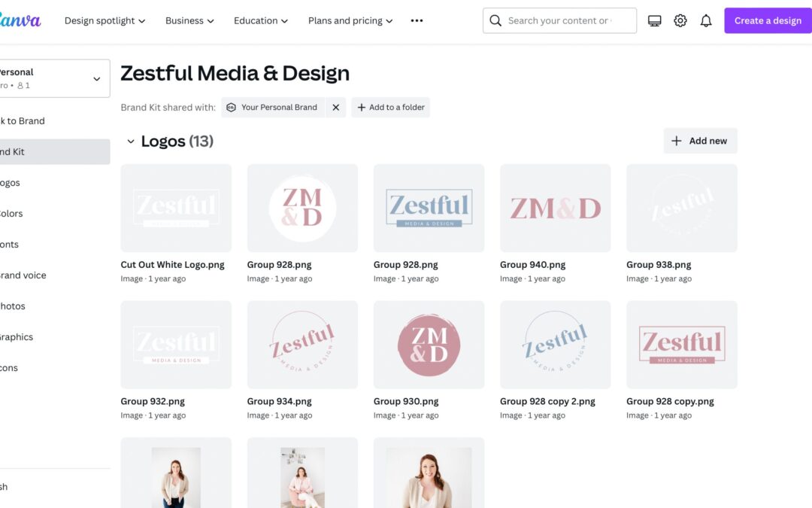Click Cut Out White Logo.png file name

click(172, 265)
